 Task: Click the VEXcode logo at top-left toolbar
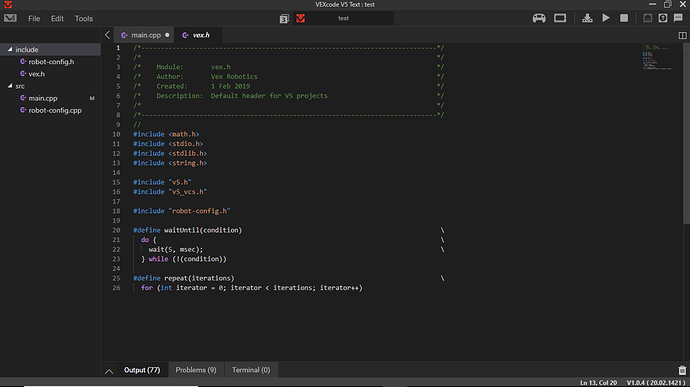[10, 18]
